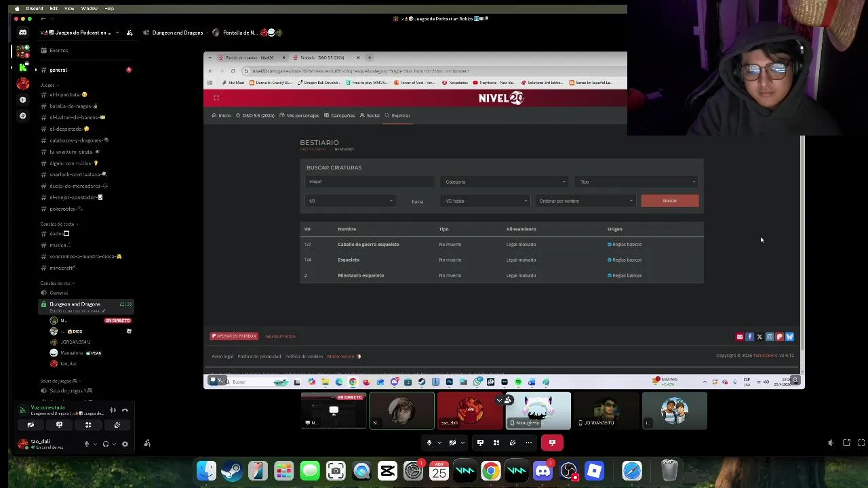Open the discover servers compass icon

[x=22, y=116]
